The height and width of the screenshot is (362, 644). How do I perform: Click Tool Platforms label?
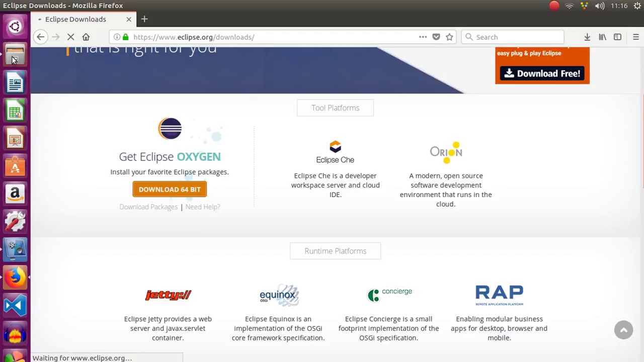[336, 108]
